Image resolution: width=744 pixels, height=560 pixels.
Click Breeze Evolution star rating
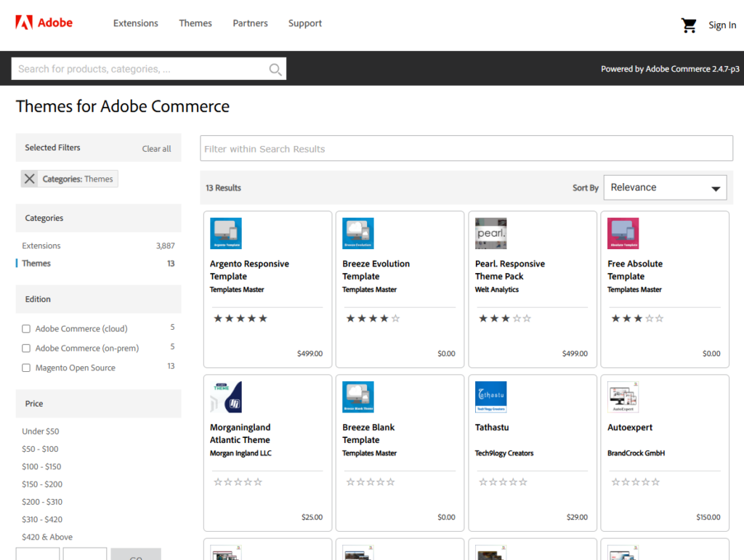click(373, 318)
